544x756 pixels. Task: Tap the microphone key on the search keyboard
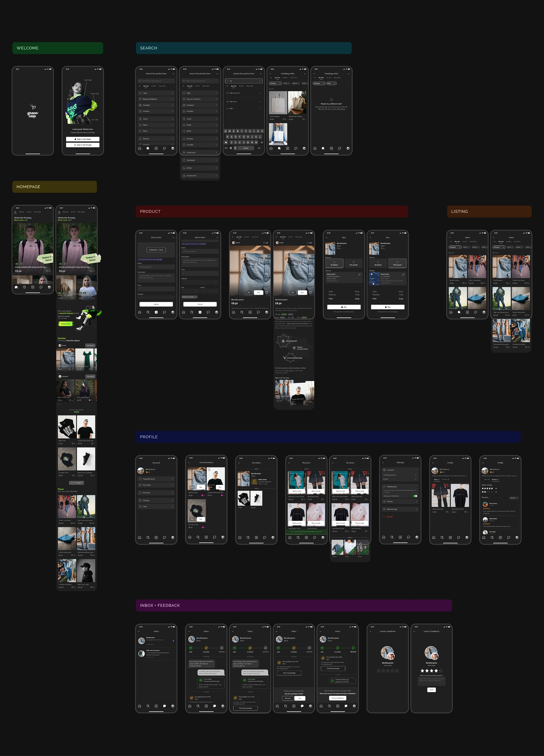coord(235,148)
